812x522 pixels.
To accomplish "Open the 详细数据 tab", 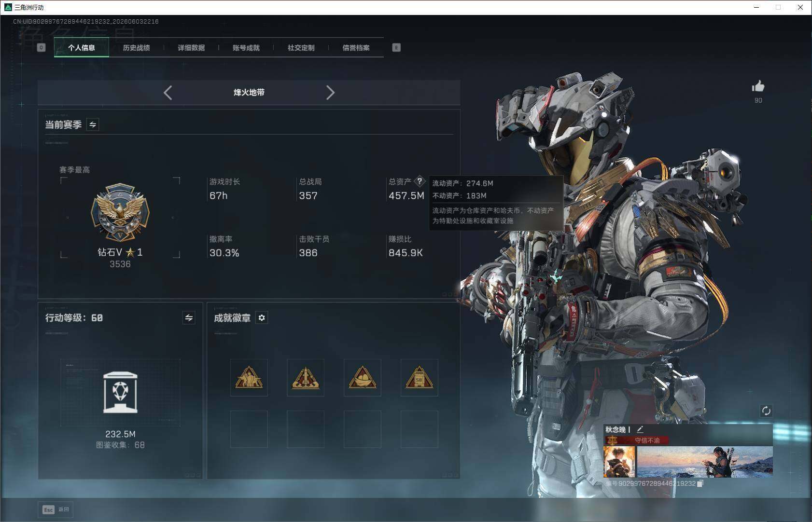I will tap(191, 47).
